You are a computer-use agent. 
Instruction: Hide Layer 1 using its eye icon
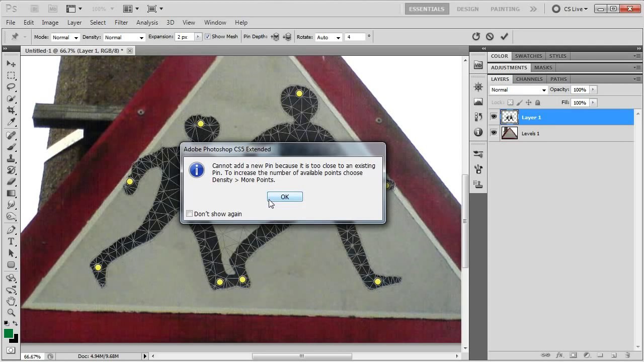tap(494, 117)
